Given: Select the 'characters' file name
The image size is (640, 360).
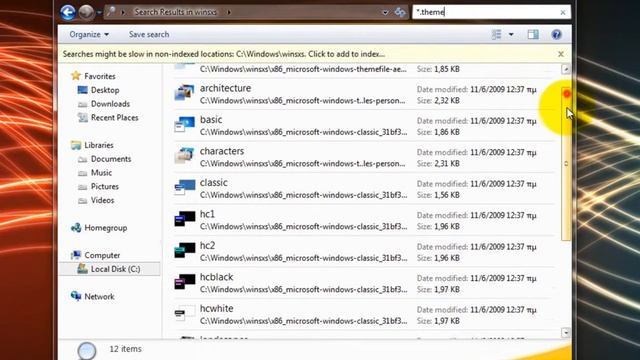Looking at the screenshot, I should tap(222, 151).
